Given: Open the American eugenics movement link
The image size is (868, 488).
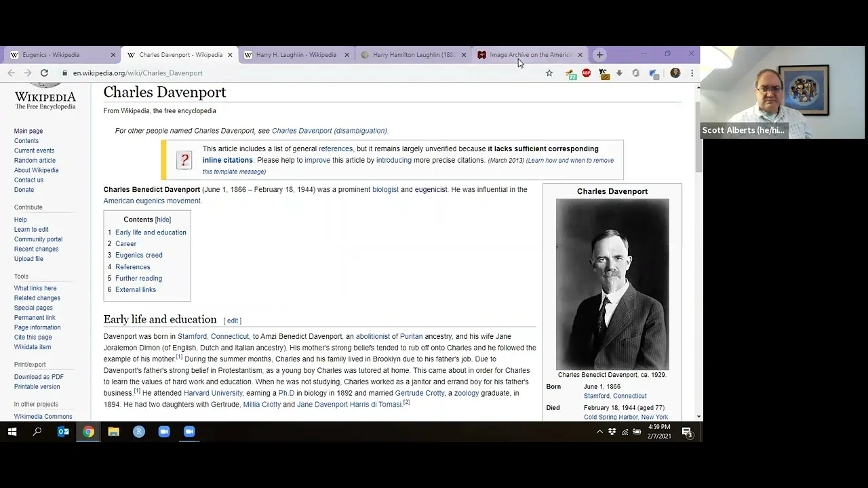Looking at the screenshot, I should [x=152, y=201].
